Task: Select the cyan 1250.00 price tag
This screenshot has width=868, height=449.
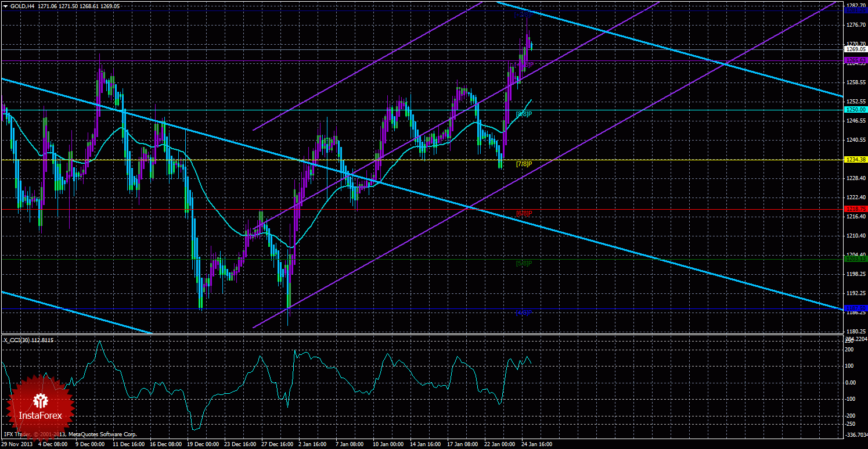Action: tap(856, 109)
